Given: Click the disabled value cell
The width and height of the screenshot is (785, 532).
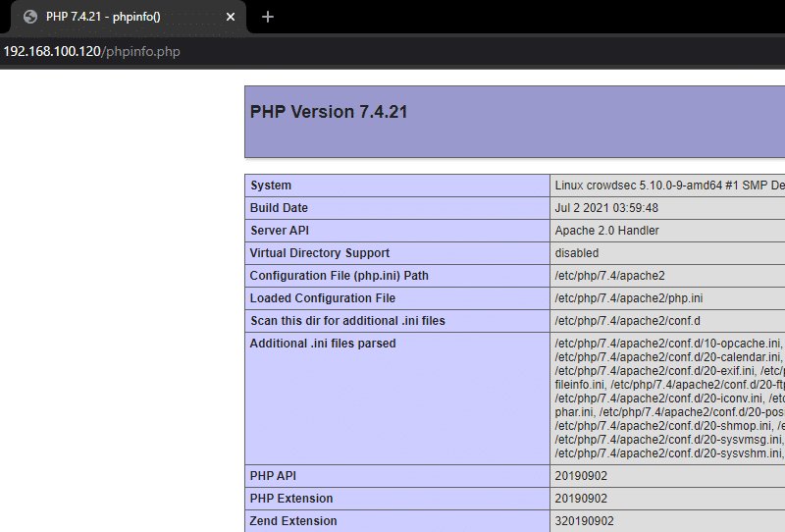Looking at the screenshot, I should [x=667, y=253].
